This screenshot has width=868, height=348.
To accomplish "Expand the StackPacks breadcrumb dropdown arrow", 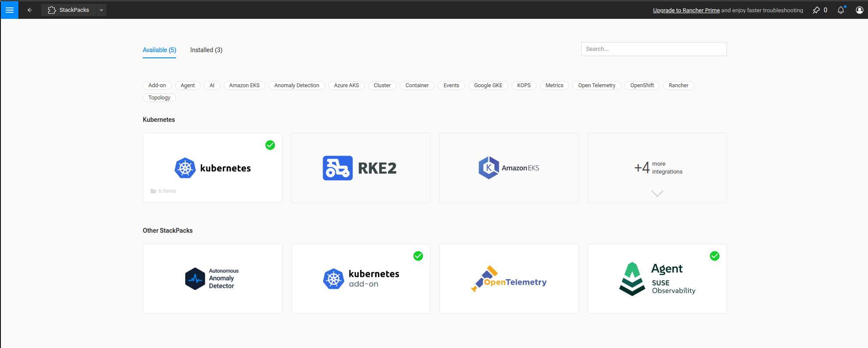I will point(101,10).
